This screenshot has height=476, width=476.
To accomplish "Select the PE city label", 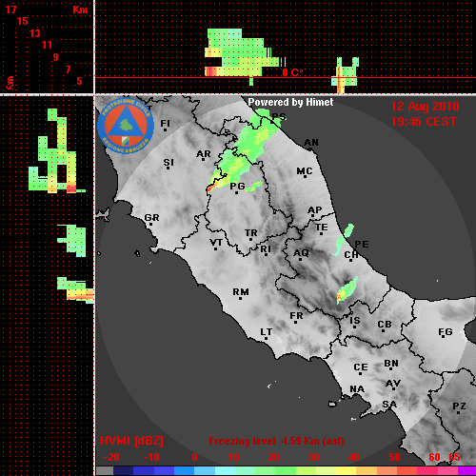I will [x=362, y=244].
